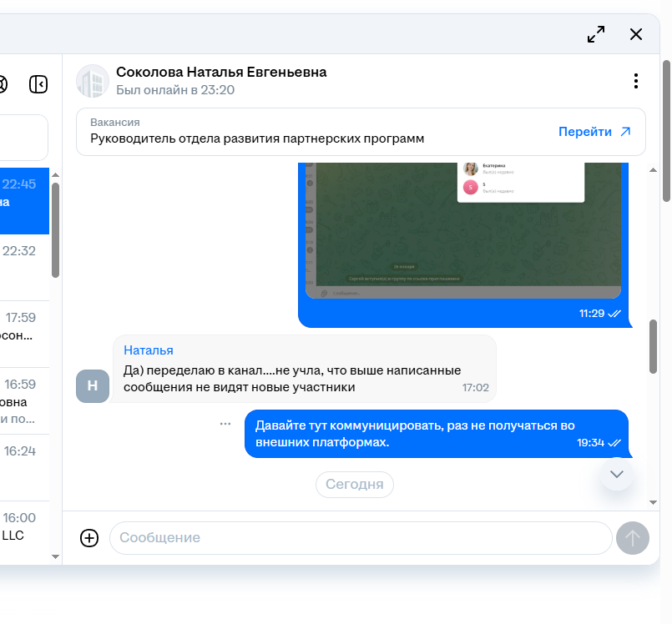Jump to latest messages with the down chevron
The width and height of the screenshot is (672, 624).
click(617, 474)
